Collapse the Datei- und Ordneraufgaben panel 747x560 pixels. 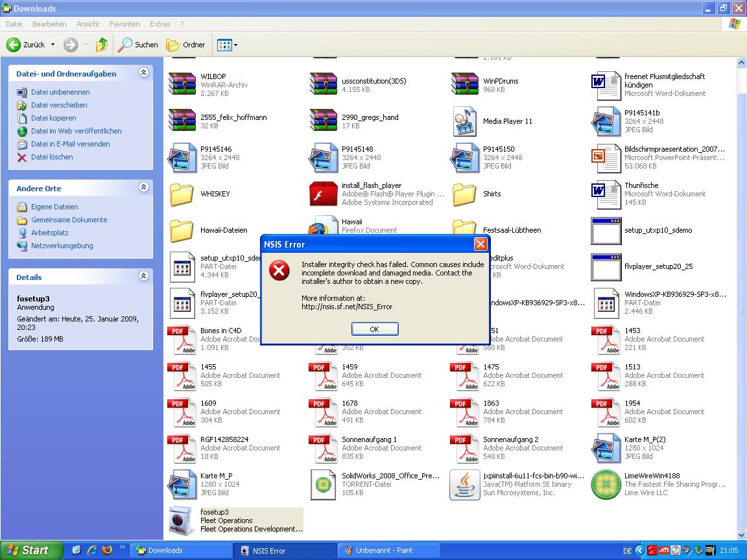(x=143, y=73)
